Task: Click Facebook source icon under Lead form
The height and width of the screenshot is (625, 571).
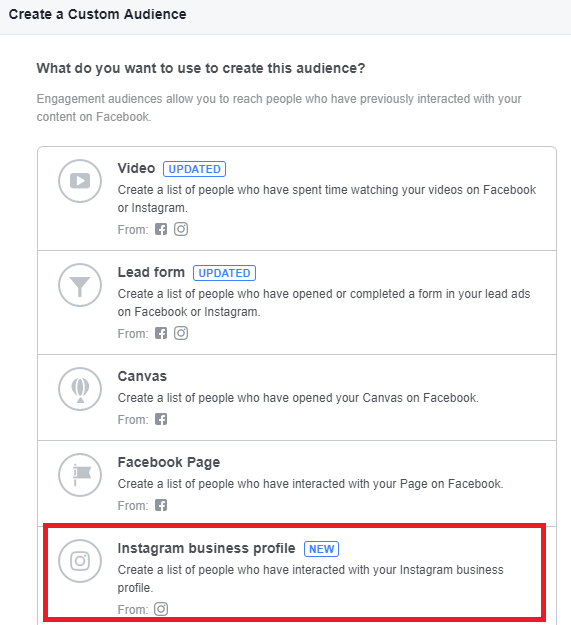Action: pos(161,333)
